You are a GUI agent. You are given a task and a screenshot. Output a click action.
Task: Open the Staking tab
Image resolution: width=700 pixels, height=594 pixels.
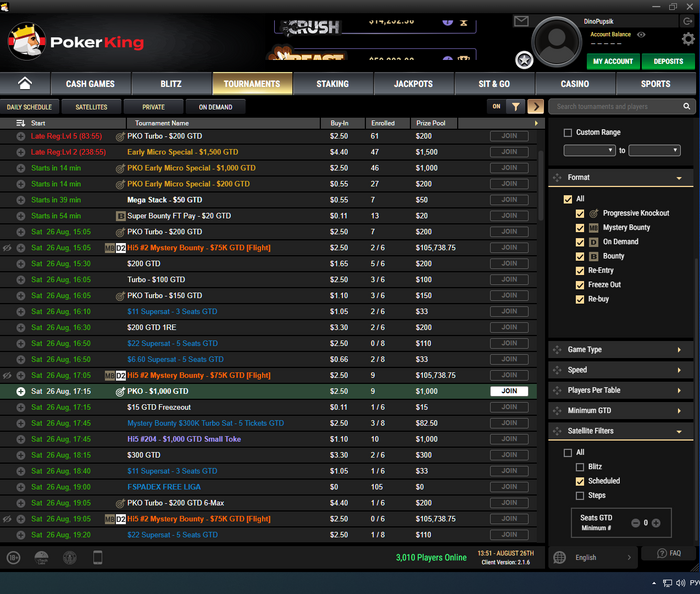(333, 84)
